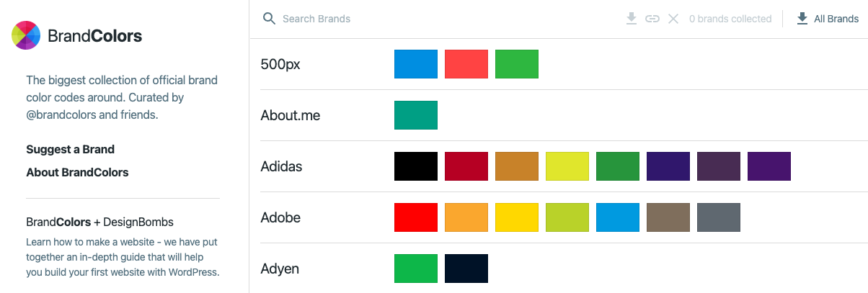This screenshot has width=868, height=293.
Task: Focus the Search Brands input field
Action: coord(440,19)
